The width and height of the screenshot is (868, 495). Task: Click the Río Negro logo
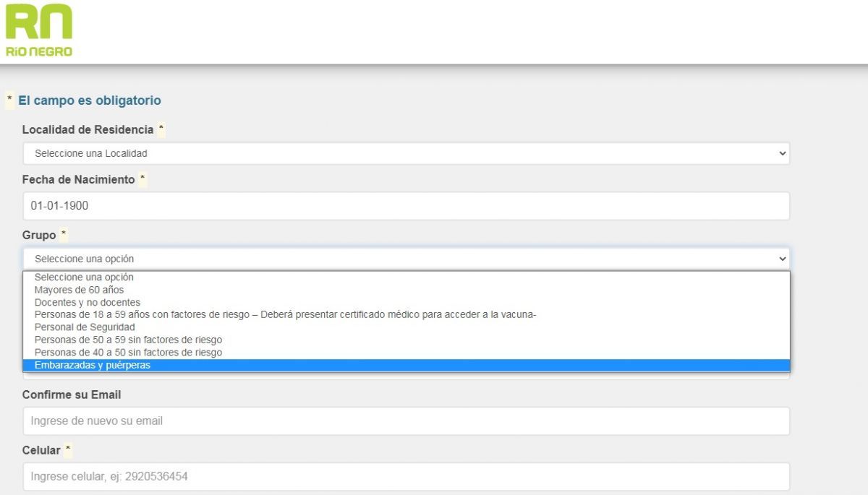39,30
